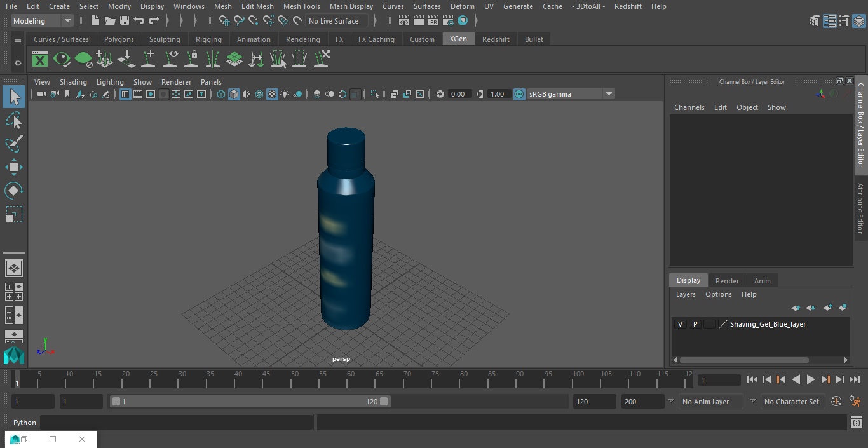This screenshot has height=448, width=868.
Task: Toggle textured display checker icon
Action: (x=272, y=94)
